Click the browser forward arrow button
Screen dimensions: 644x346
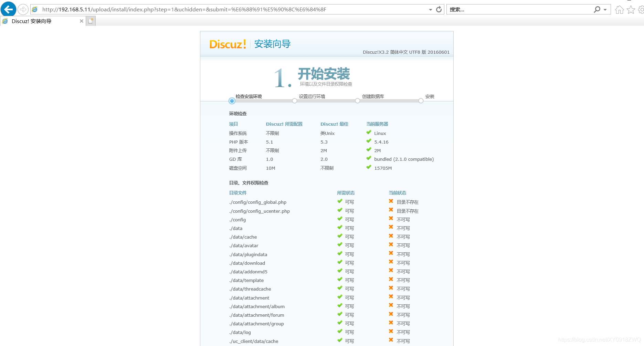coord(23,9)
